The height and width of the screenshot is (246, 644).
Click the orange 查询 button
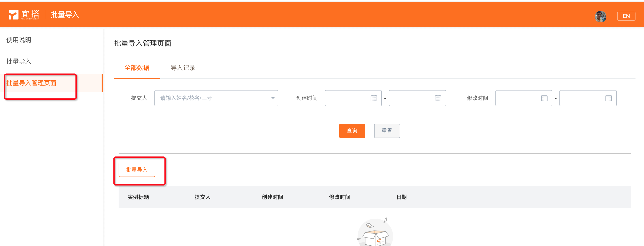[x=352, y=131]
